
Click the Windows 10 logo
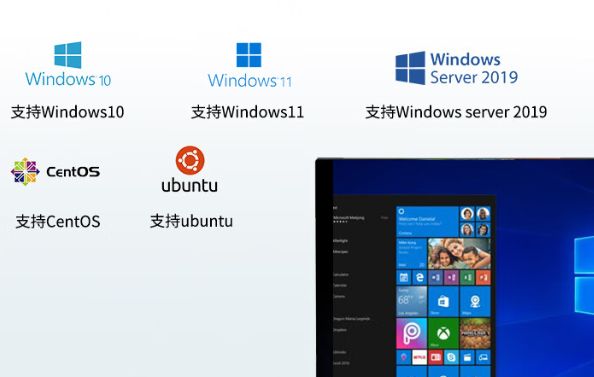tap(68, 64)
